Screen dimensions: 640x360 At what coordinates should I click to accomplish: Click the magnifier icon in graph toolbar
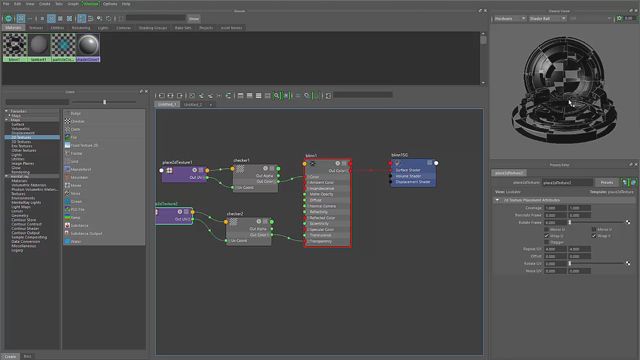click(276, 96)
